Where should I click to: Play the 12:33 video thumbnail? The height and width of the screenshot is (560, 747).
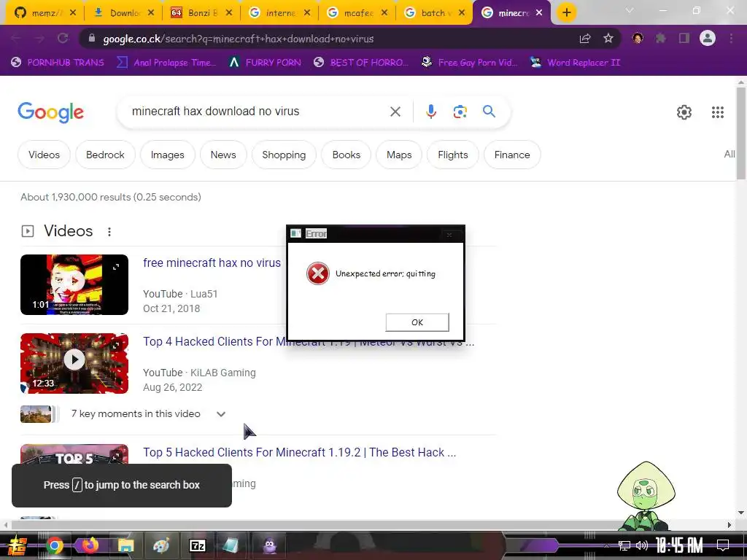(x=74, y=363)
